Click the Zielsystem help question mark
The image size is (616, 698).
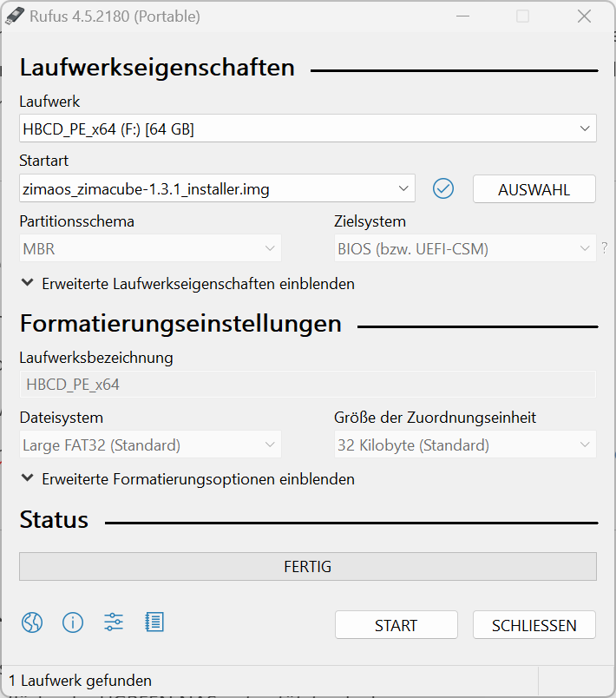[605, 248]
